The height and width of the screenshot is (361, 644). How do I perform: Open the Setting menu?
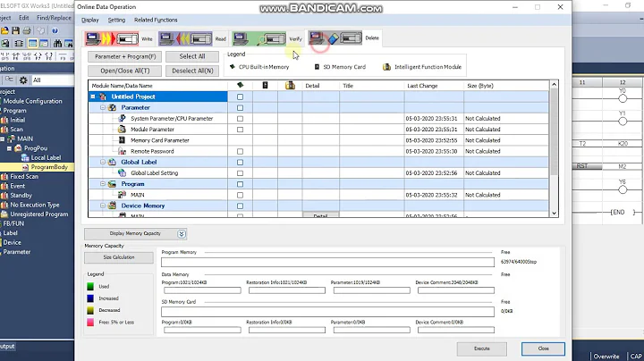click(116, 20)
